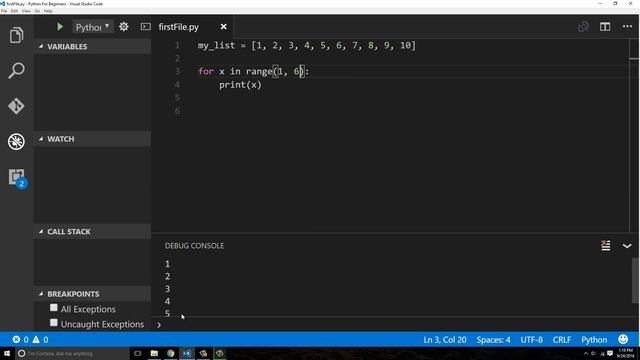Viewport: 640px width, 360px height.
Task: Select language mode Python in status bar
Action: pyautogui.click(x=594, y=340)
